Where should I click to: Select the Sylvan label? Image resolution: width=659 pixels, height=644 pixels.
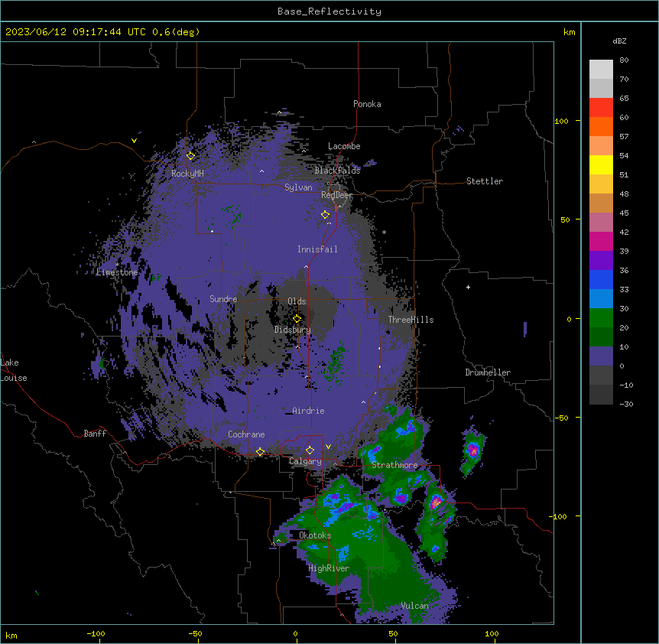click(298, 187)
